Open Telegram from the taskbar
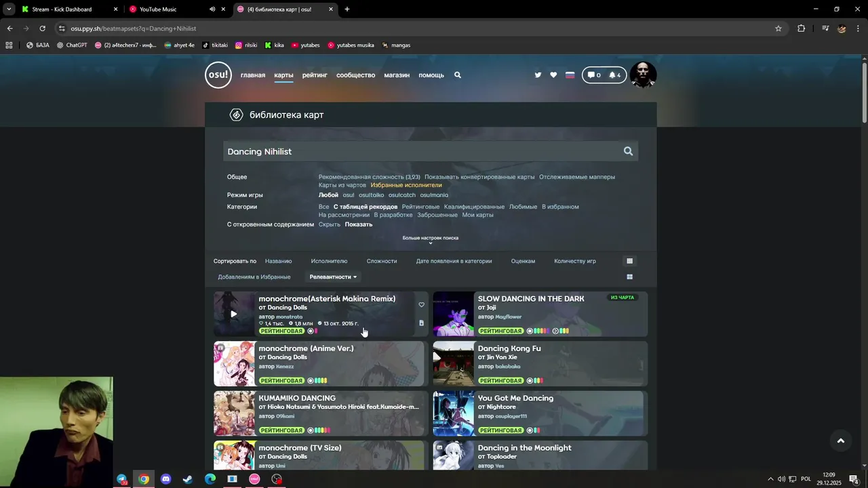The width and height of the screenshot is (868, 488). 121,479
